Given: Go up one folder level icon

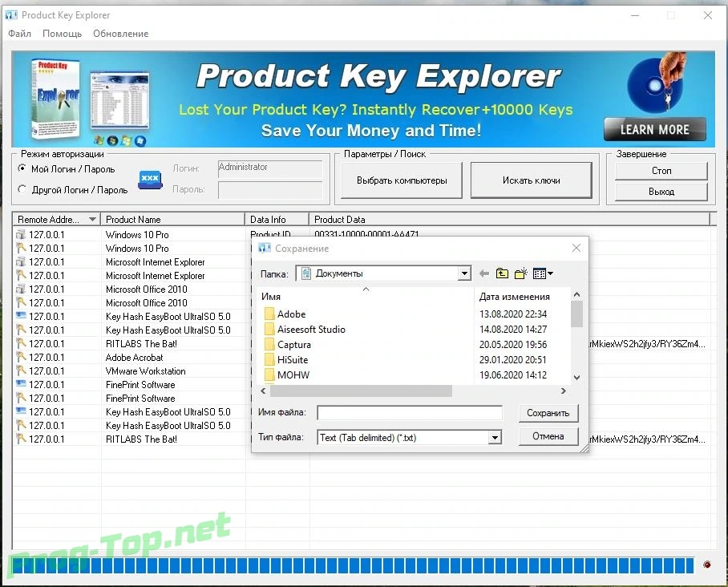Looking at the screenshot, I should click(502, 273).
